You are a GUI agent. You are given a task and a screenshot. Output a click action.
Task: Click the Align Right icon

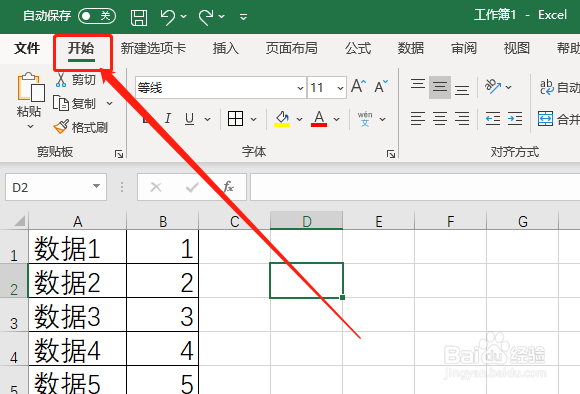point(462,119)
